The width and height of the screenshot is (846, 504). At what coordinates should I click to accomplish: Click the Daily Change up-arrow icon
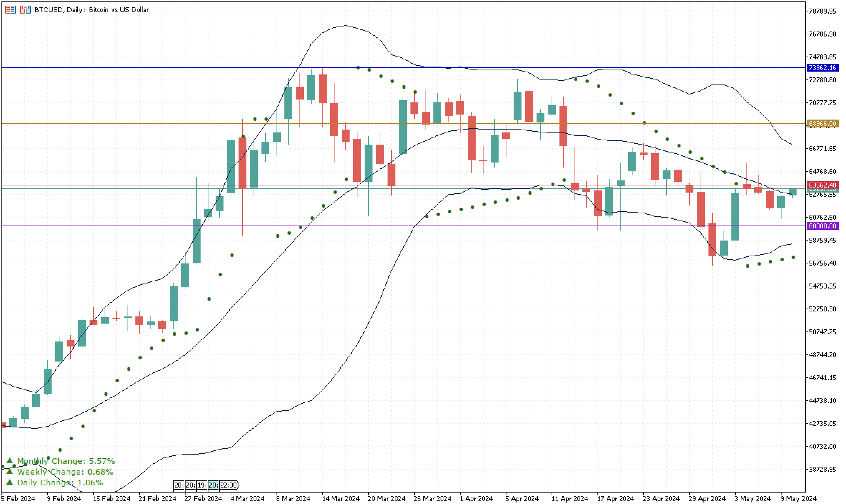10,482
